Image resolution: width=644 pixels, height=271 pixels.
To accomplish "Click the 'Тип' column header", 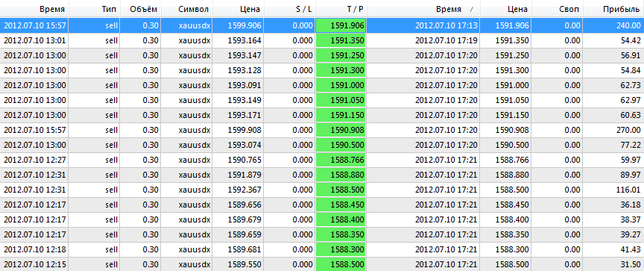I will [x=95, y=9].
